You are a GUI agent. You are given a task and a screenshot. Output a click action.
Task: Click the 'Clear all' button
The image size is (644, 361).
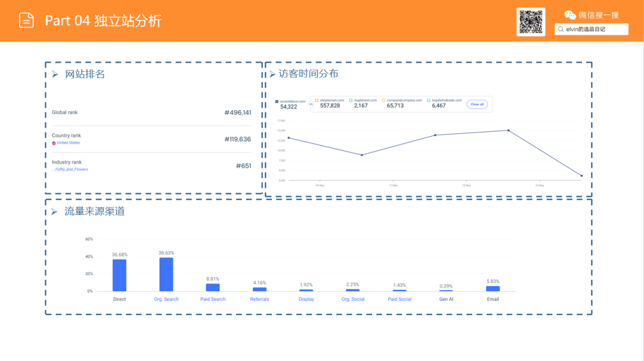(477, 104)
